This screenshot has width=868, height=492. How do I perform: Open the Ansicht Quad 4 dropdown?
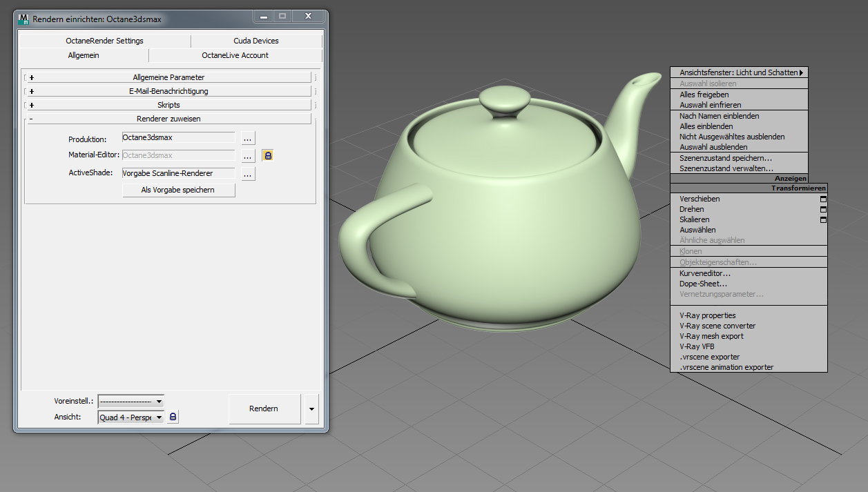click(x=131, y=417)
